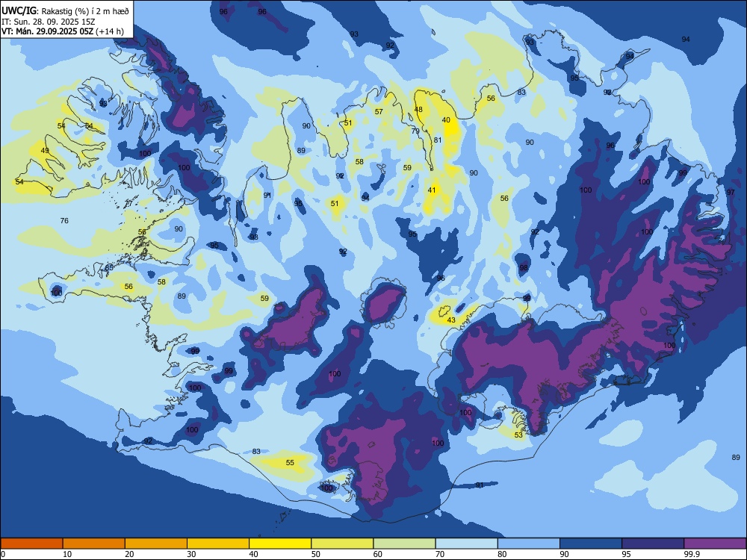Click the orange 10–20 legend swatch
The height and width of the screenshot is (560, 747).
coord(94,544)
